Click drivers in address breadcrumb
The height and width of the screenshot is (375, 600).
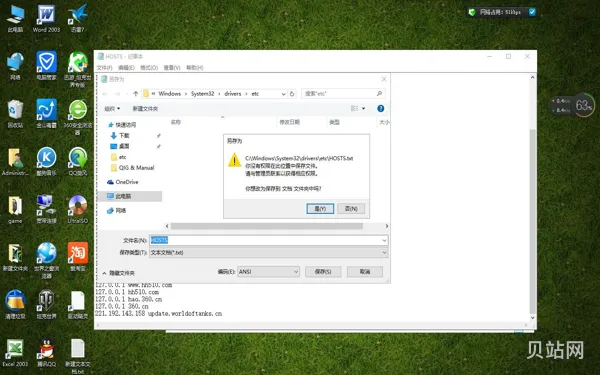pyautogui.click(x=233, y=94)
